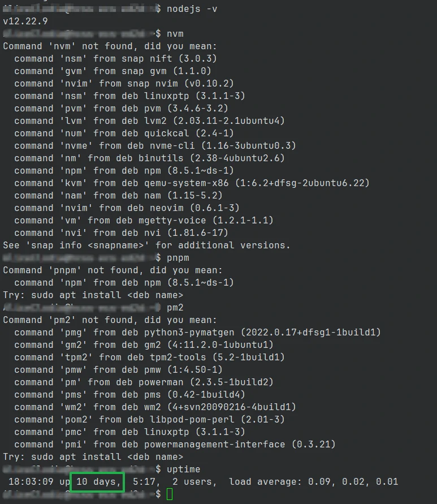The height and width of the screenshot is (504, 437).
Task: Click the 'pm2' command at the prompt
Action: click(x=175, y=308)
